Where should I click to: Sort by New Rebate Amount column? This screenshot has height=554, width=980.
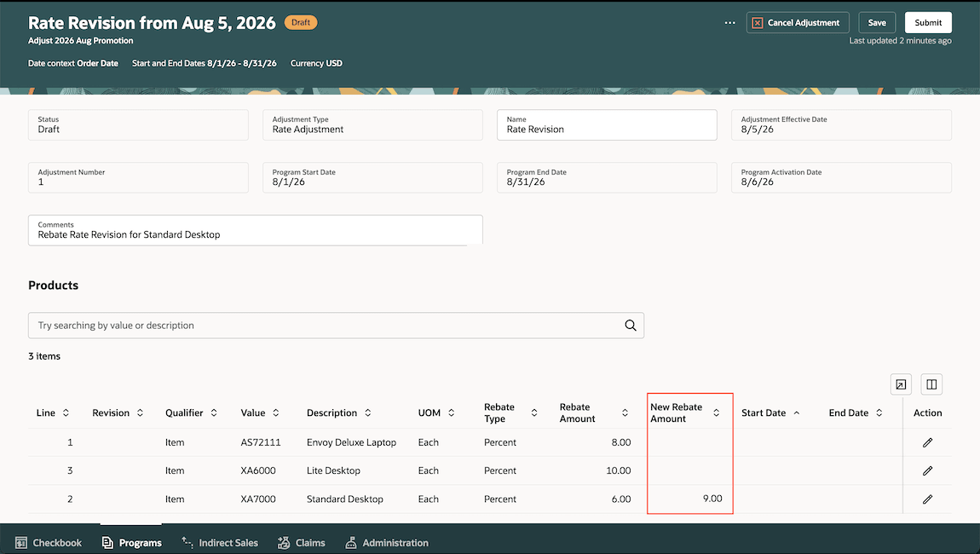pos(716,413)
